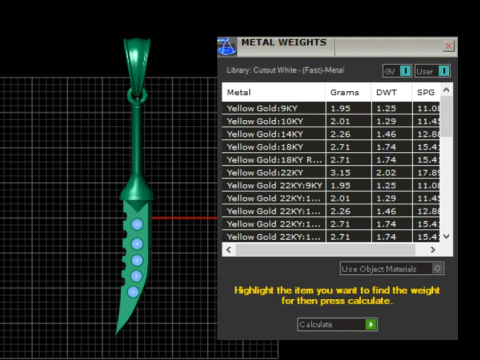Viewport: 480px width, 360px height.
Task: Sort by the SPG column header
Action: coord(426,92)
